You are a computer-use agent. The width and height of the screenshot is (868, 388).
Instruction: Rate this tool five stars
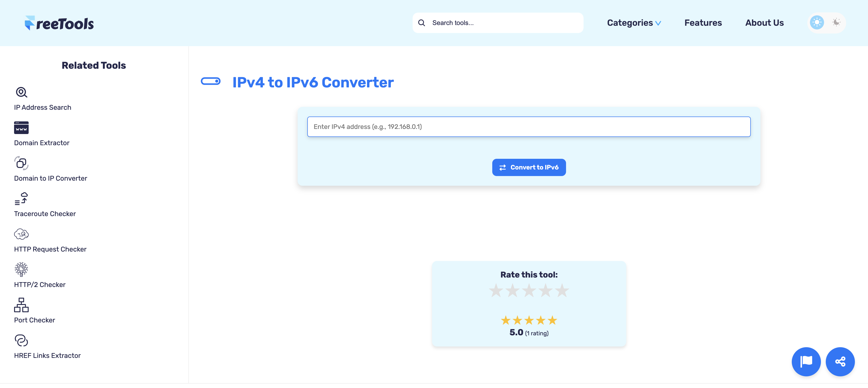562,290
